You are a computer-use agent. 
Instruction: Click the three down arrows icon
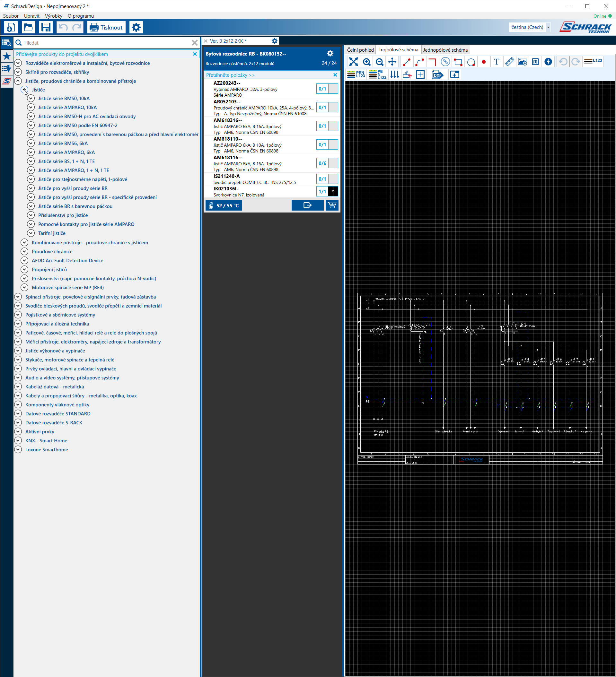click(x=394, y=74)
